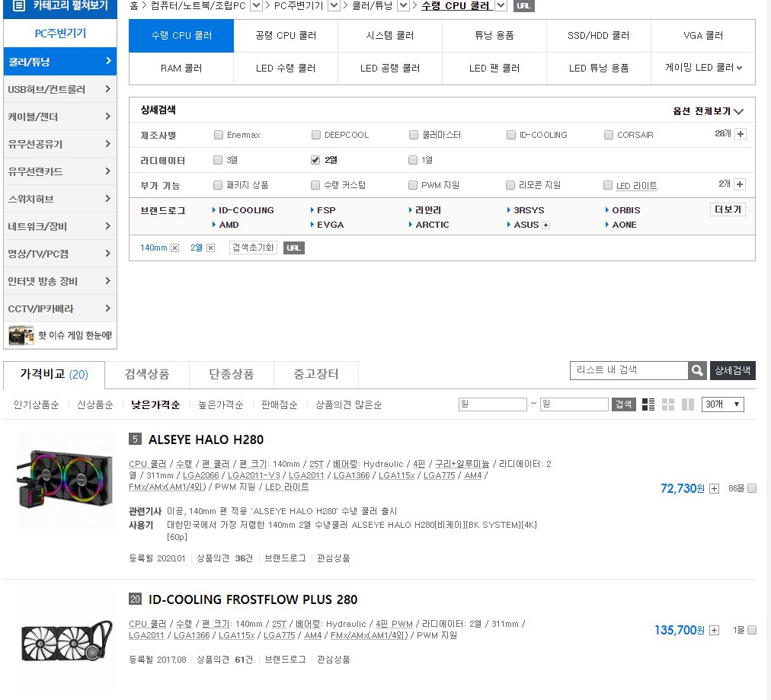Open 컴퓨터/노트북/조립PC breadcrumb dropdown

[x=256, y=6]
